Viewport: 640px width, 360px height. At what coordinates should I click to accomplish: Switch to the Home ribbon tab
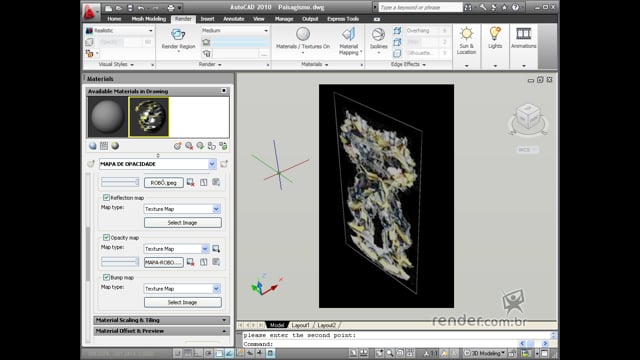click(114, 19)
